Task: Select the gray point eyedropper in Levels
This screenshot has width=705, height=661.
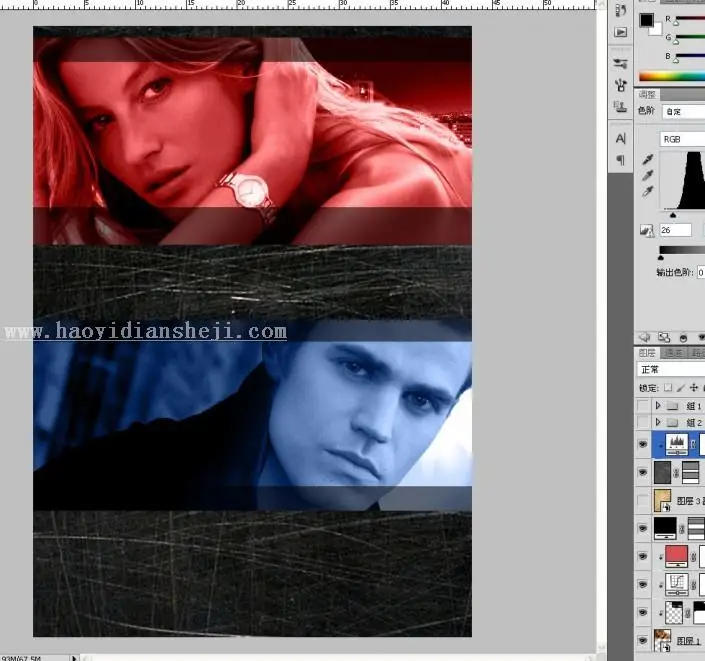Action: pyautogui.click(x=647, y=176)
